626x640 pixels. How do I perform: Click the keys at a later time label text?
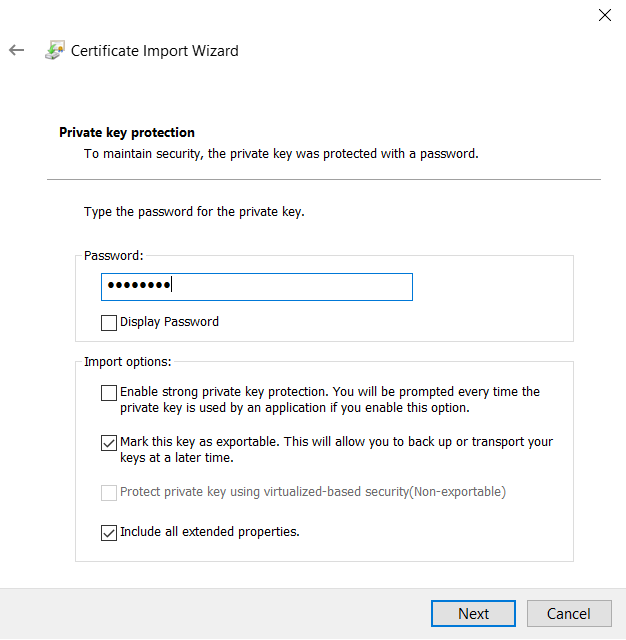click(177, 458)
